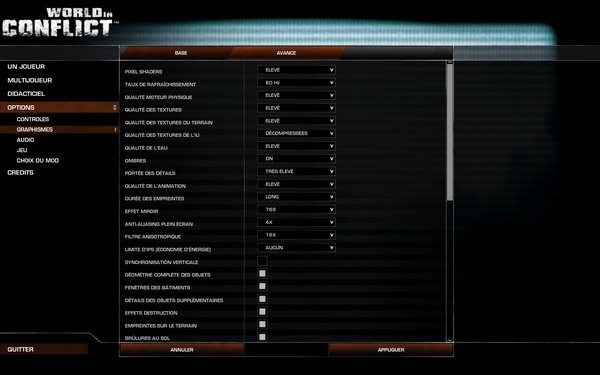
Task: Expand the Filtre anisotropique dropdown
Action: 297,235
